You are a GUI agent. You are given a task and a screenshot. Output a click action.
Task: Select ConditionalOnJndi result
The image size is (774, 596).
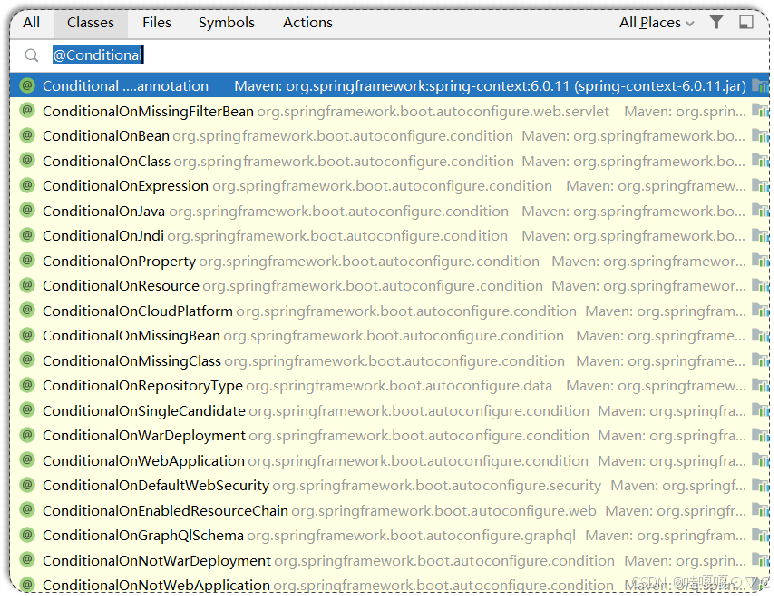click(389, 236)
